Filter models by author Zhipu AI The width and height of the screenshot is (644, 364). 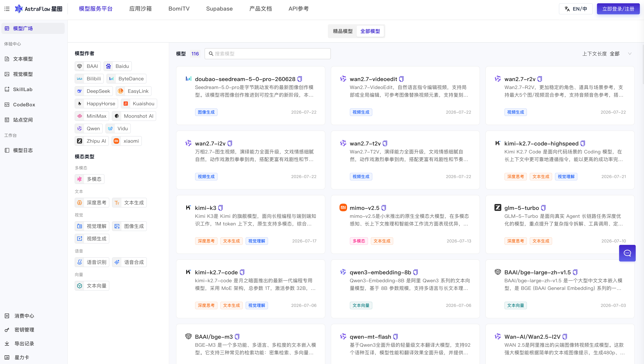[92, 141]
